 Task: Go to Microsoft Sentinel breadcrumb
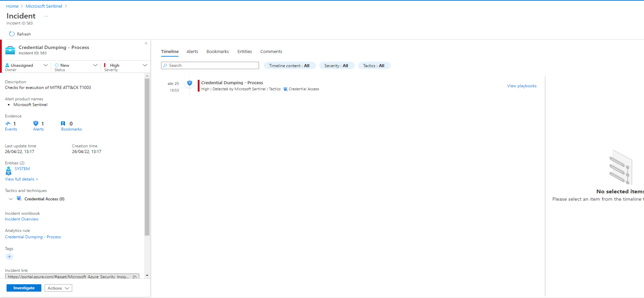[44, 6]
